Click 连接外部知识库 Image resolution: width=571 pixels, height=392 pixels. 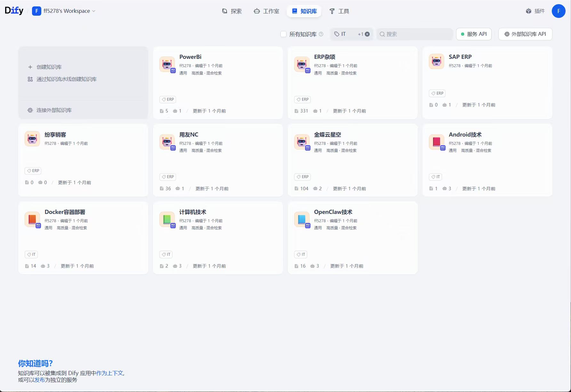coord(54,110)
